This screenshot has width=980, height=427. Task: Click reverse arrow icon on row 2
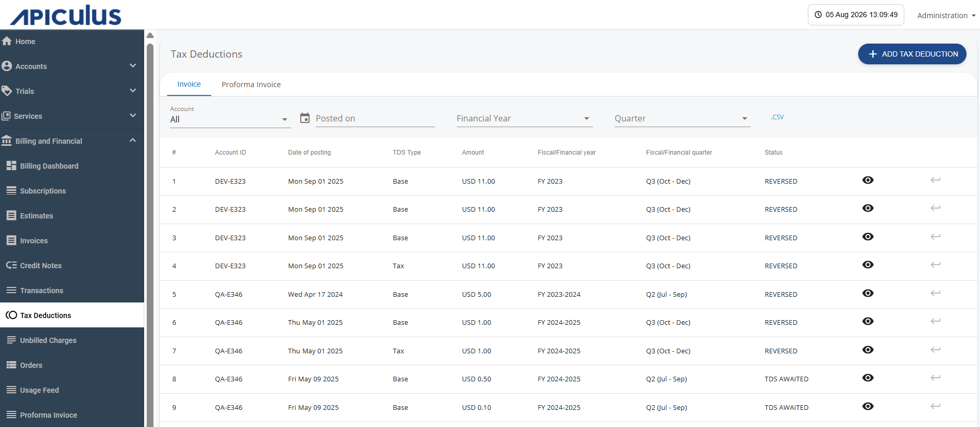(x=935, y=208)
